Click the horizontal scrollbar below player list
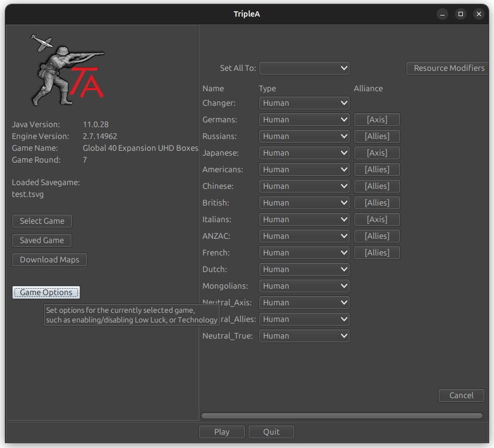The image size is (494, 448). coord(342,415)
